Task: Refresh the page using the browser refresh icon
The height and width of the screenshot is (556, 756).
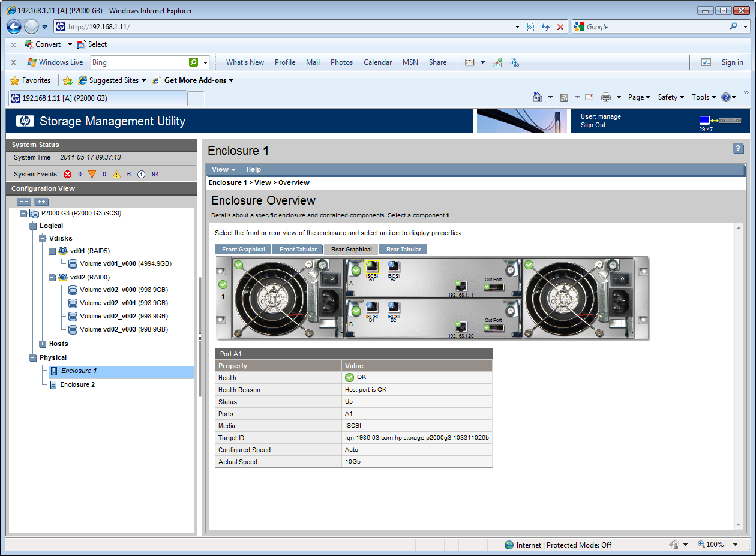Action: tap(545, 27)
